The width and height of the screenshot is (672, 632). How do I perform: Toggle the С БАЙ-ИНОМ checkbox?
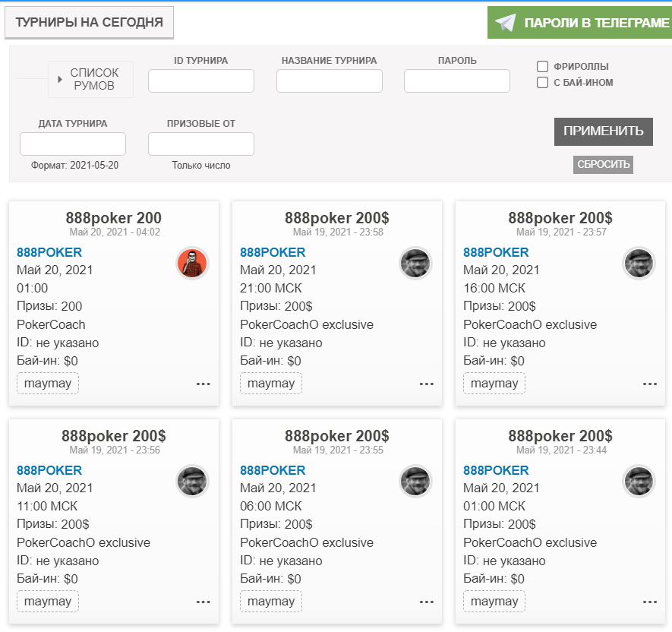click(x=543, y=82)
